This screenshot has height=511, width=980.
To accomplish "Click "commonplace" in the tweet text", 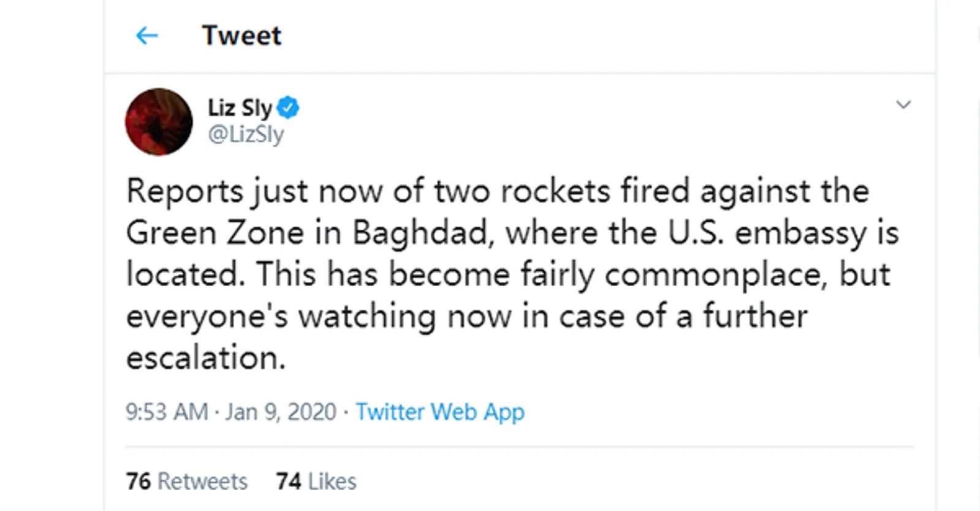I will tap(712, 274).
